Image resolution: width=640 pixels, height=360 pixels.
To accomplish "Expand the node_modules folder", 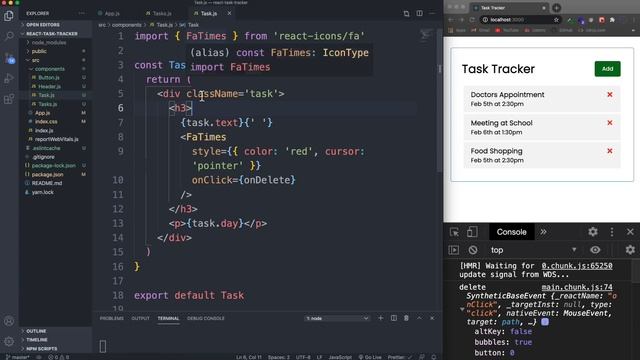I will point(49,42).
